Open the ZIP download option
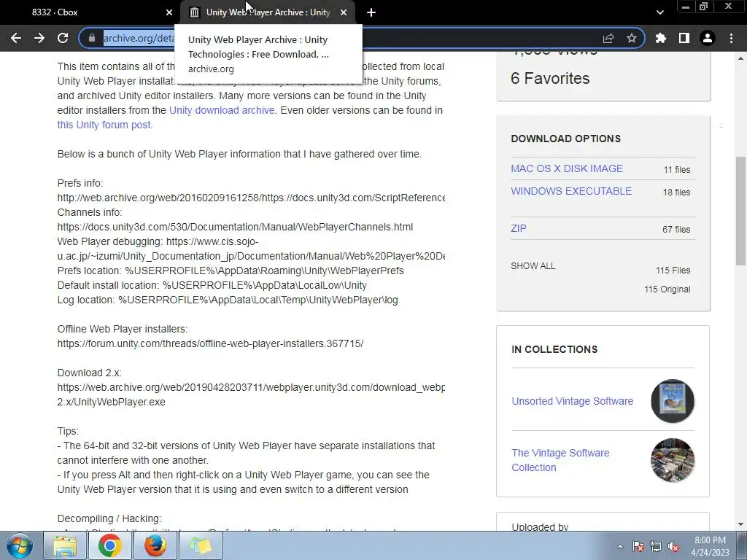 coord(519,228)
